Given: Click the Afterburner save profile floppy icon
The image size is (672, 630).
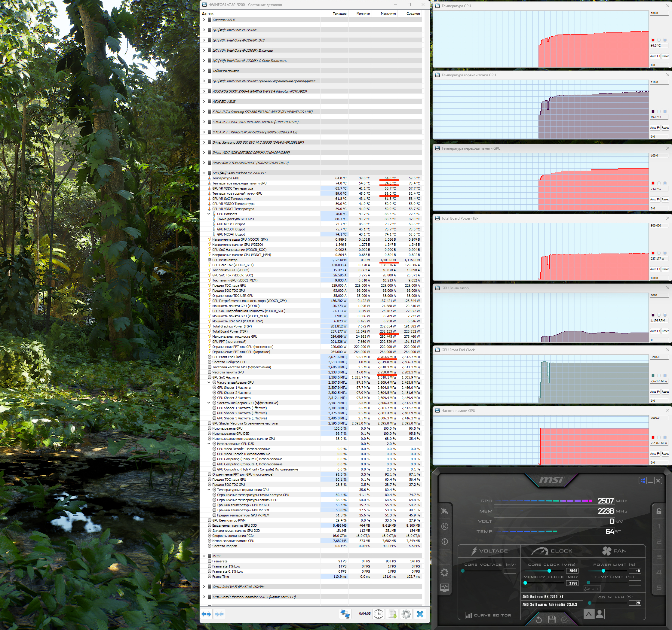Looking at the screenshot, I should point(552,619).
